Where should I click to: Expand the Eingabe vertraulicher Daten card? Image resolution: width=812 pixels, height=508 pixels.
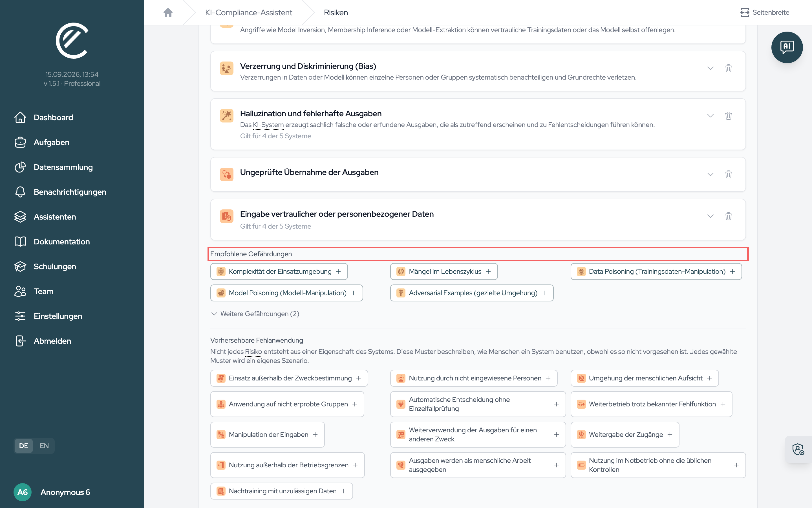(710, 216)
